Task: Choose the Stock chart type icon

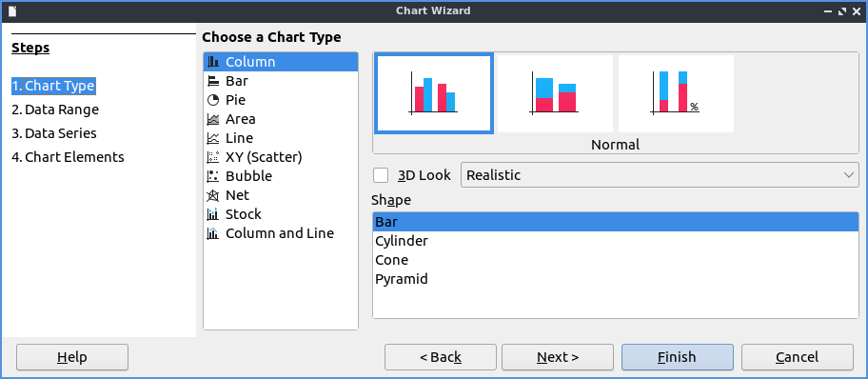Action: (x=212, y=214)
